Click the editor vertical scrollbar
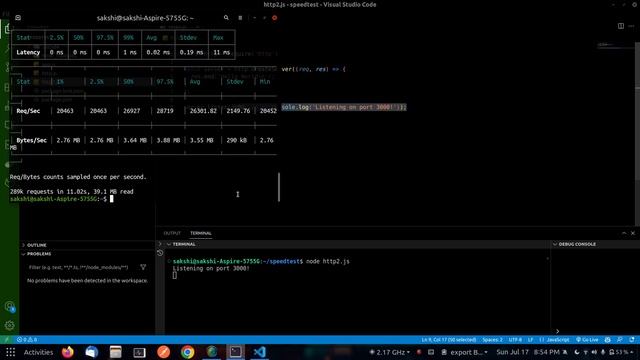640x360 pixels. pos(637,133)
